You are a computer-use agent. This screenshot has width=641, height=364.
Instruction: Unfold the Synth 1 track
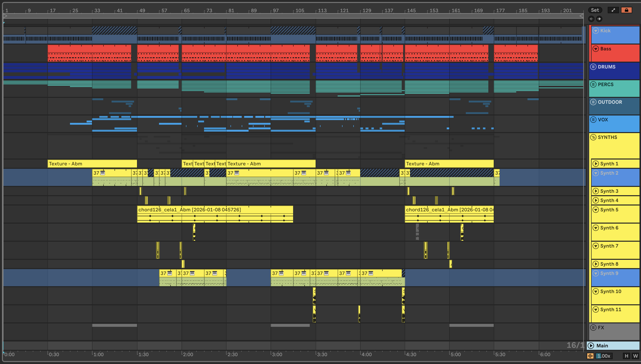tap(596, 164)
